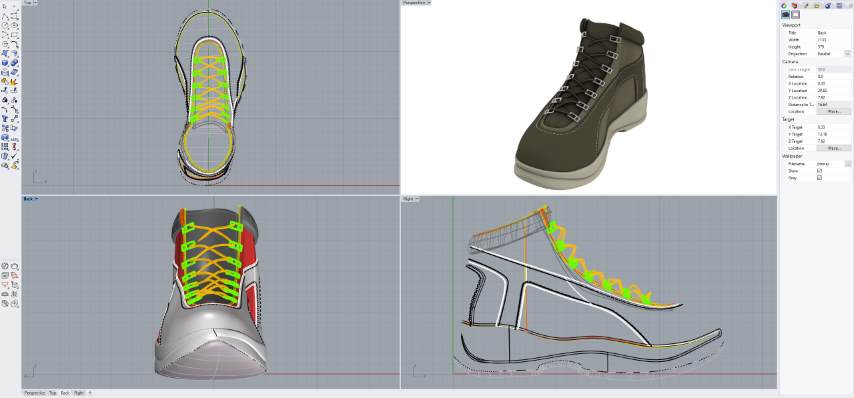The height and width of the screenshot is (398, 854).
Task: Click the white rectangle icon beside camera icon
Action: coord(795,14)
